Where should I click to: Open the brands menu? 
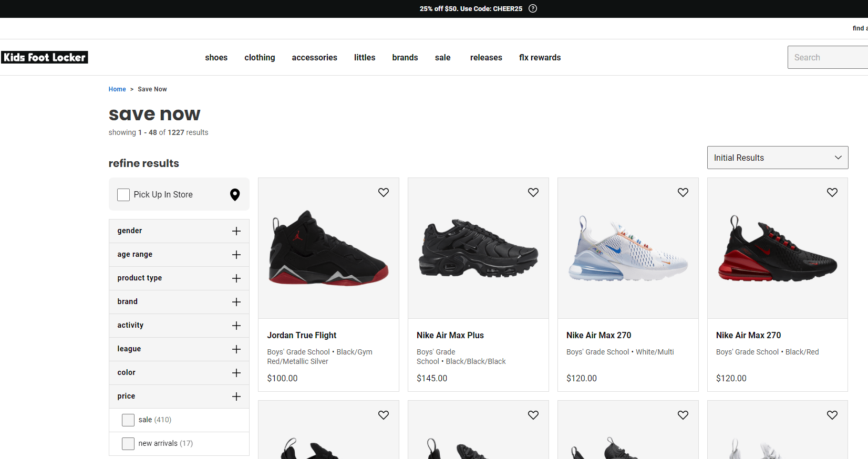point(405,57)
